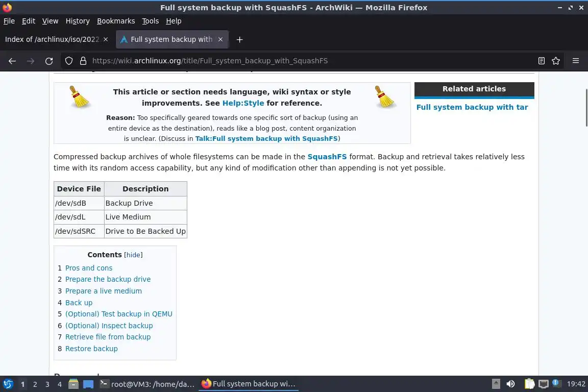
Task: Reload the current page
Action: coord(49,61)
